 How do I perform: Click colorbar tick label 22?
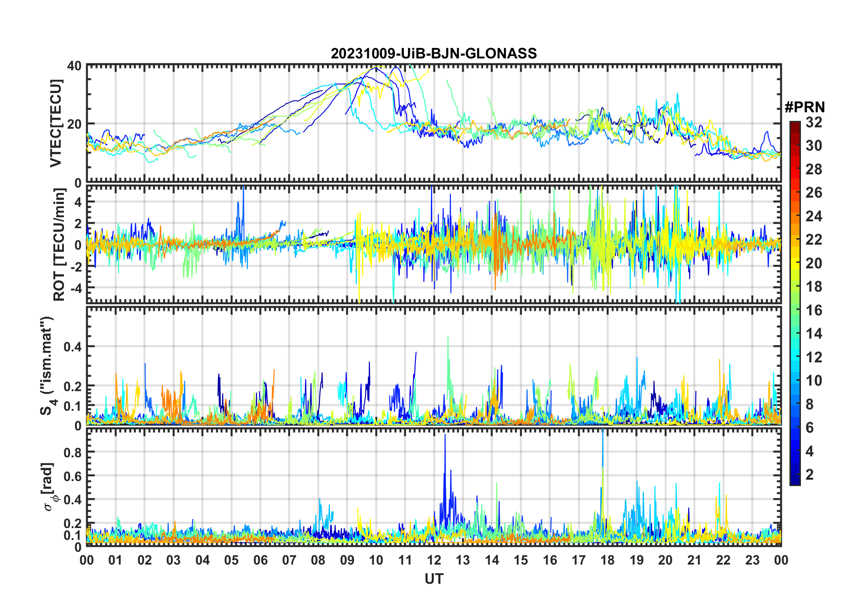pyautogui.click(x=814, y=240)
